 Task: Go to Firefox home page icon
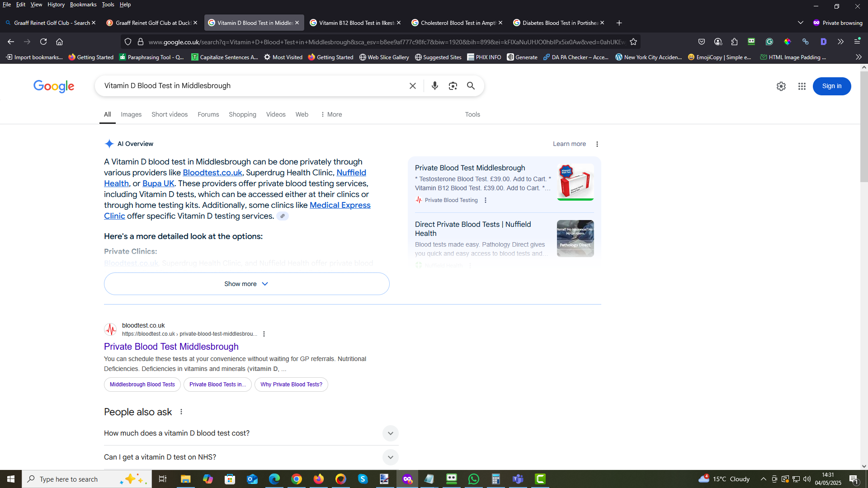pyautogui.click(x=59, y=42)
